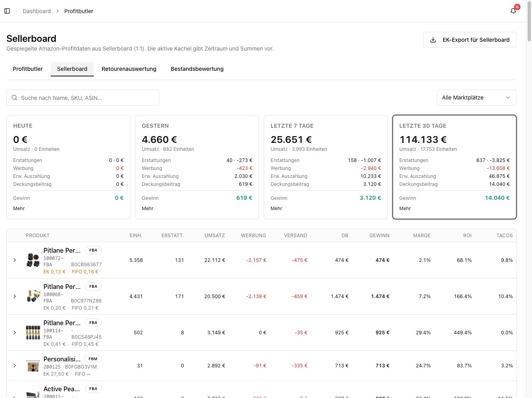532x398 pixels.
Task: Sort by GEWINN column header
Action: 379,236
